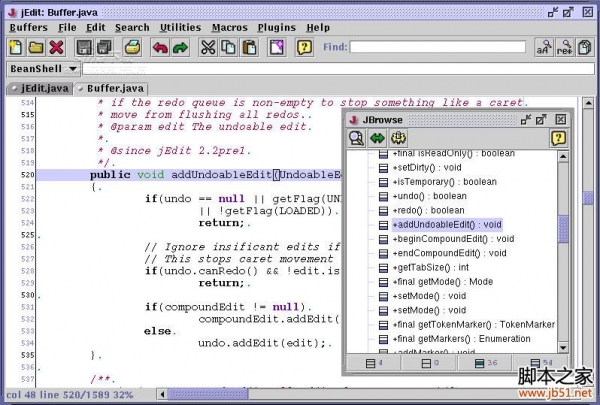This screenshot has width=600, height=405.
Task: Open the Search menu
Action: click(x=132, y=28)
